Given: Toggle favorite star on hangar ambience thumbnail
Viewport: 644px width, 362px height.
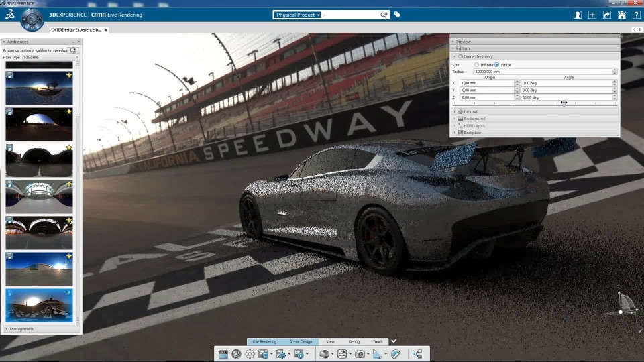Looking at the screenshot, I should [69, 220].
